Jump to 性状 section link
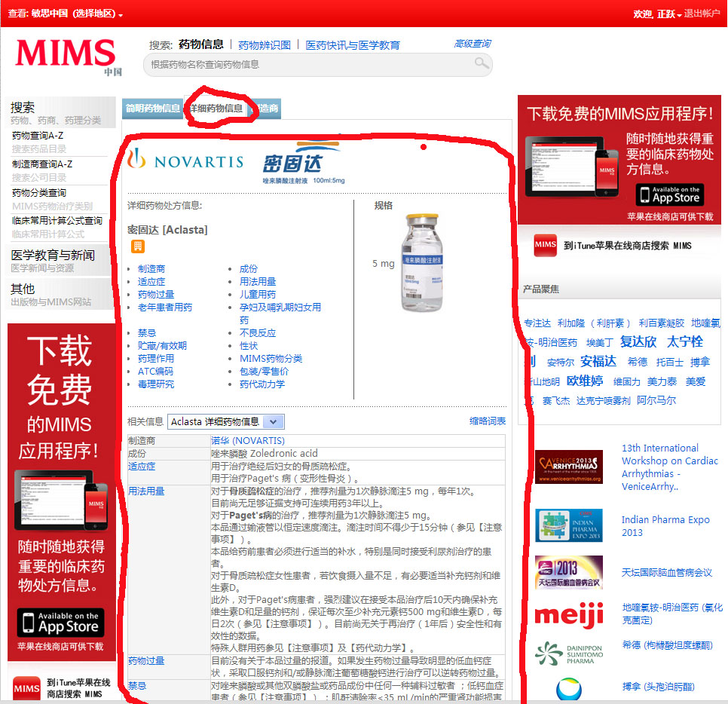Screen dimensions: 728x704 pyautogui.click(x=249, y=345)
